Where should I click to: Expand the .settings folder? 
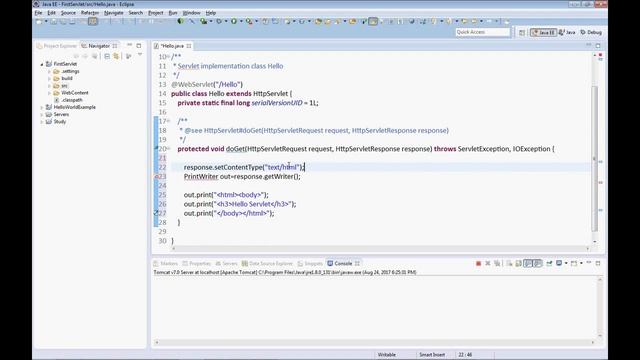click(x=49, y=71)
